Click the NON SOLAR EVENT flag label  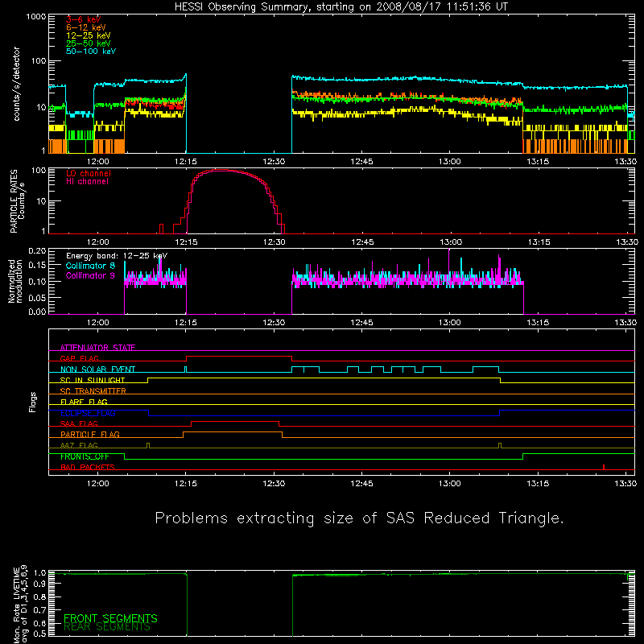[x=97, y=369]
